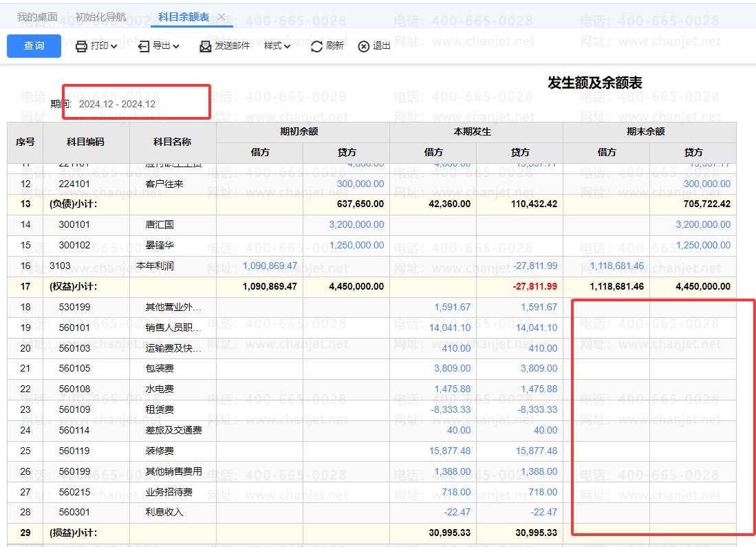Switch to the 初始化导航 tab

[100, 17]
